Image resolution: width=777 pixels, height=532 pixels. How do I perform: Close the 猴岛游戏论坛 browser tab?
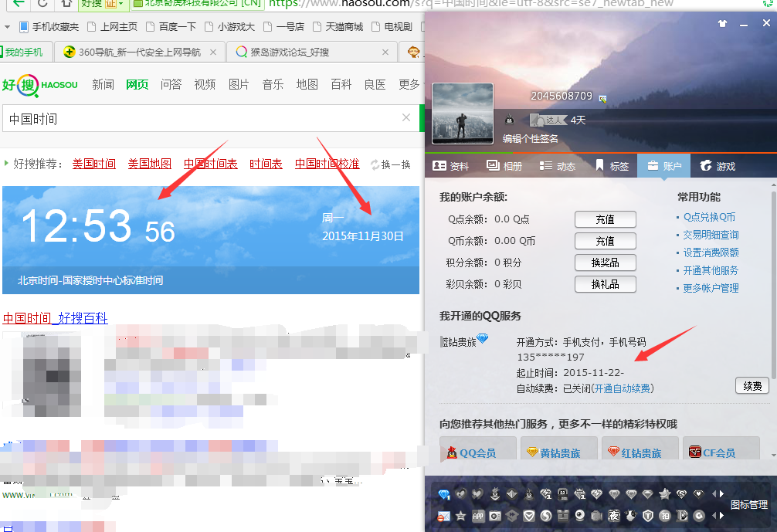pos(385,52)
